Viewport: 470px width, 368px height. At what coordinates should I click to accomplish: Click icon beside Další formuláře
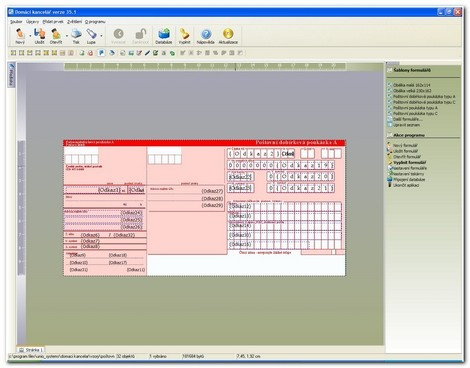[389, 119]
